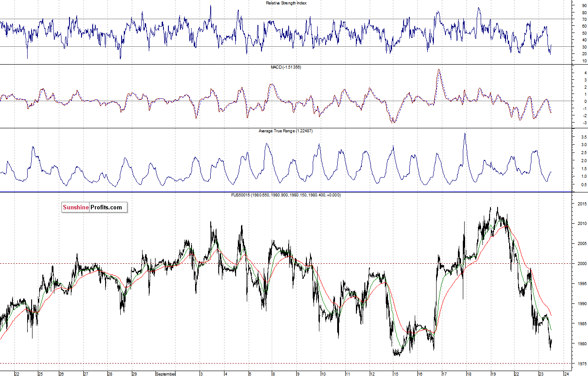
Task: Select the 12 date axis label
Action: (372, 374)
